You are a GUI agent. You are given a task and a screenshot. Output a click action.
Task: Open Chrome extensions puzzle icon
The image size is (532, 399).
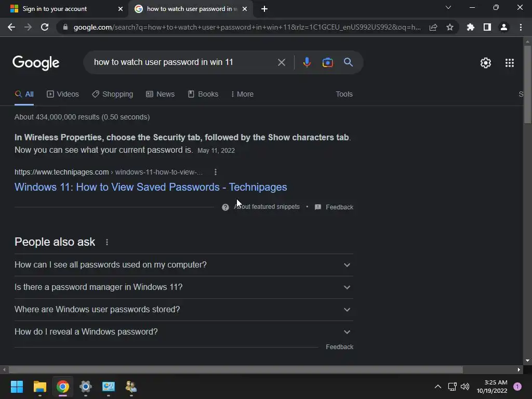471,27
